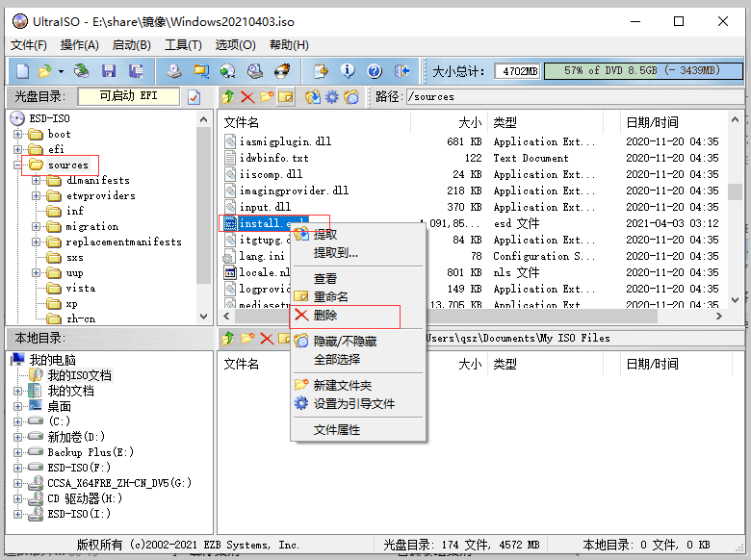Open the 启动(B) menu
751x560 pixels.
click(131, 45)
